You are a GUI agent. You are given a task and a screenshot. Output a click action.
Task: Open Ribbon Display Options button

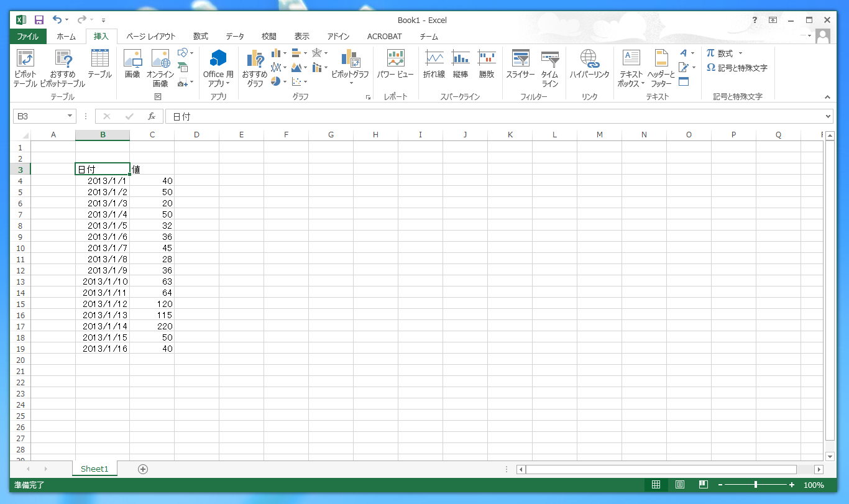coord(773,20)
